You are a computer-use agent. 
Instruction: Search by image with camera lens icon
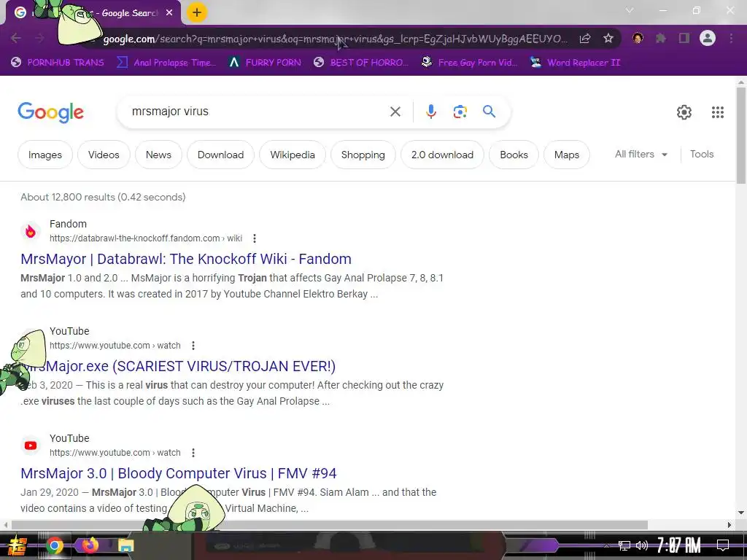coord(460,112)
